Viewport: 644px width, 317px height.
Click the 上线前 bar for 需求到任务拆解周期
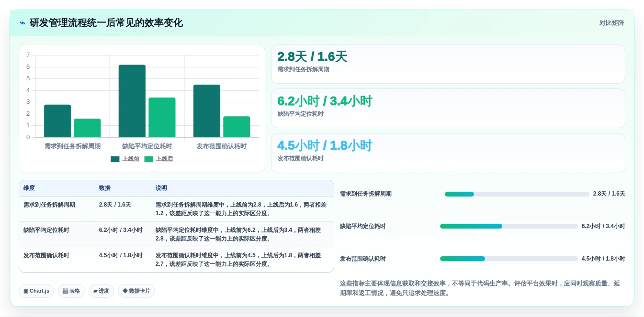click(x=57, y=121)
